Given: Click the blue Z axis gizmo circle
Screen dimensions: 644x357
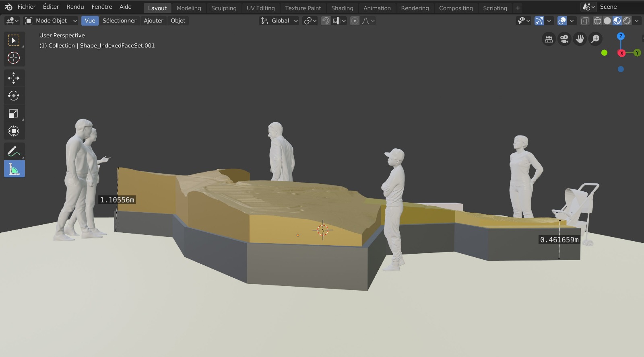Looking at the screenshot, I should (621, 36).
